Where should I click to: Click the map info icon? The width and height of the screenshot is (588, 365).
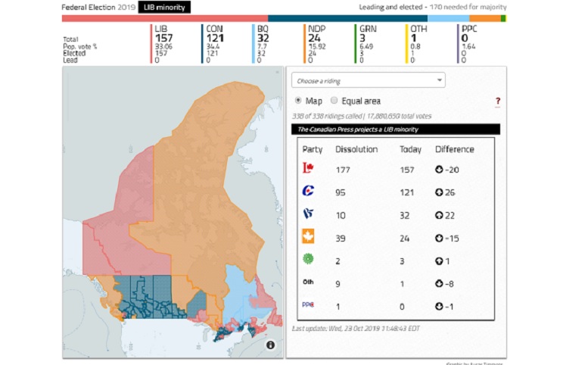(270, 345)
